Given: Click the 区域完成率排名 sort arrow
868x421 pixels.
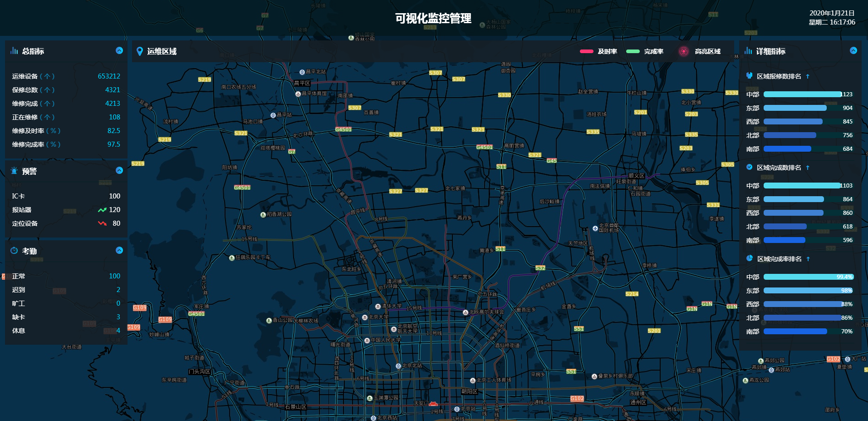Looking at the screenshot, I should point(808,259).
